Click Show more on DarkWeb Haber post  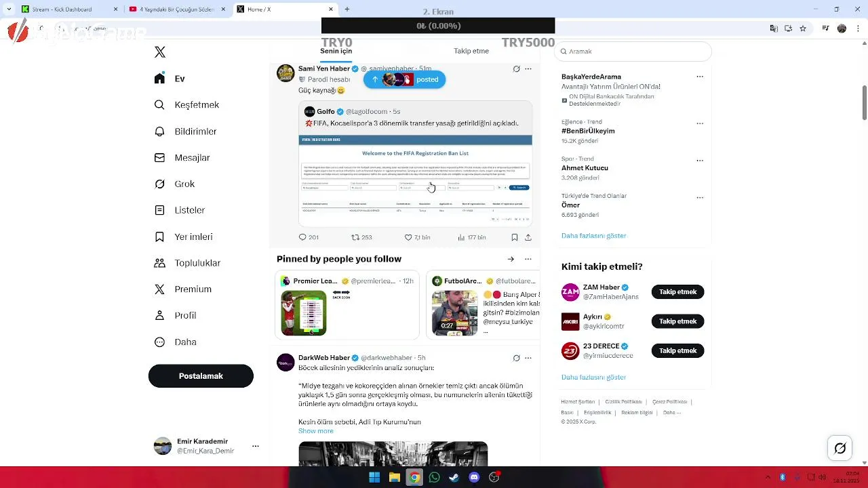316,431
